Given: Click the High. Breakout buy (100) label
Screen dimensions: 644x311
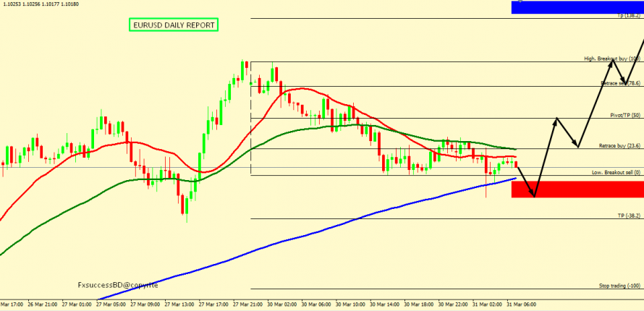Looking at the screenshot, I should [x=612, y=59].
